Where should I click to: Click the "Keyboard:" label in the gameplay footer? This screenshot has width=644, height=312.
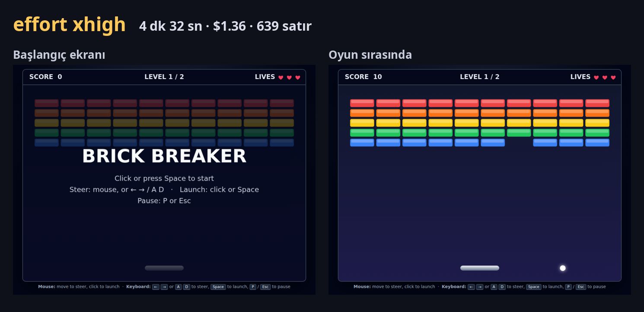point(454,287)
